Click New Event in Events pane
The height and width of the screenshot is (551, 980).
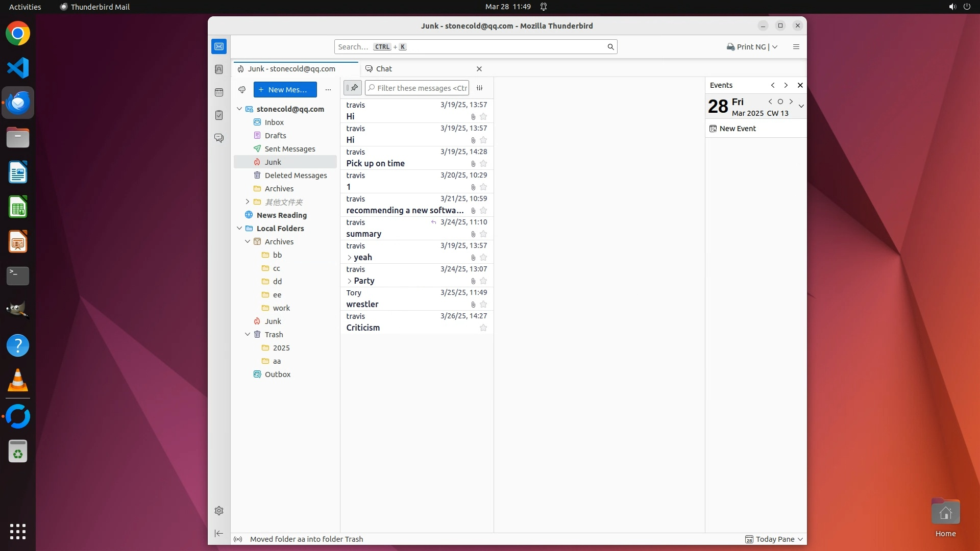point(737,129)
